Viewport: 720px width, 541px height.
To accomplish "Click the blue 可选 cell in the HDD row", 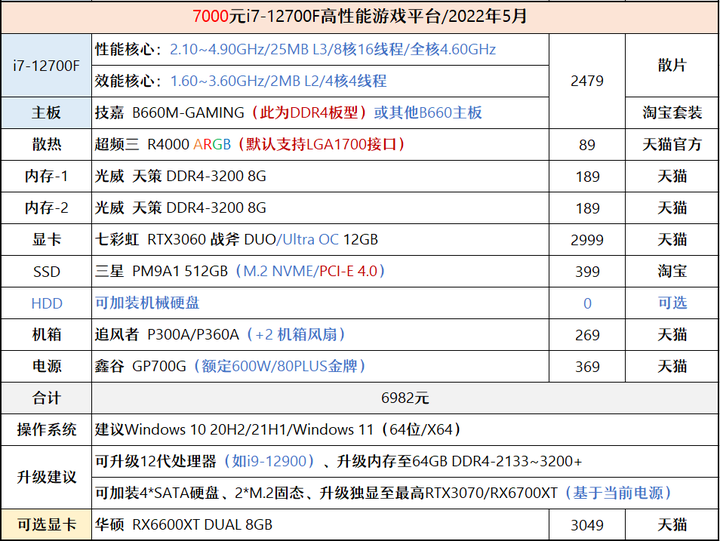I will (672, 303).
